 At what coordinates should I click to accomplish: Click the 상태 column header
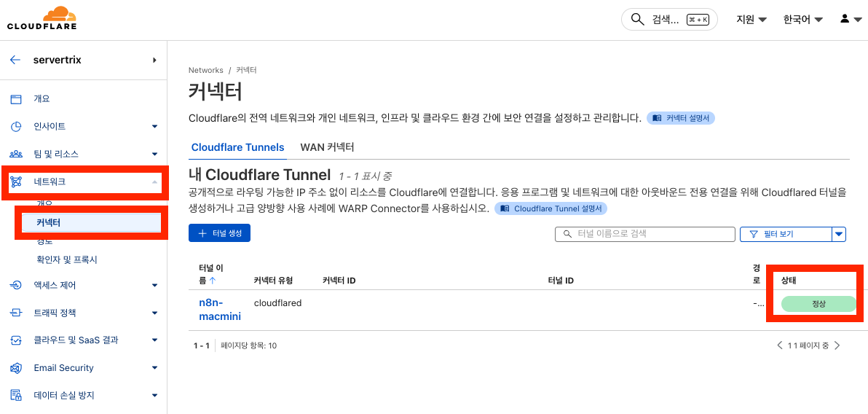coord(789,281)
